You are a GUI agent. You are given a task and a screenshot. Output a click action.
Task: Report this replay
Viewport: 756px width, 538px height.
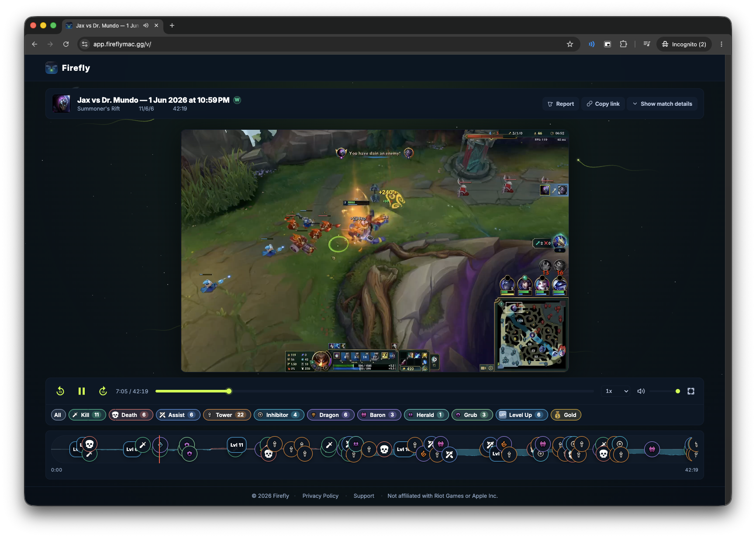(x=561, y=104)
